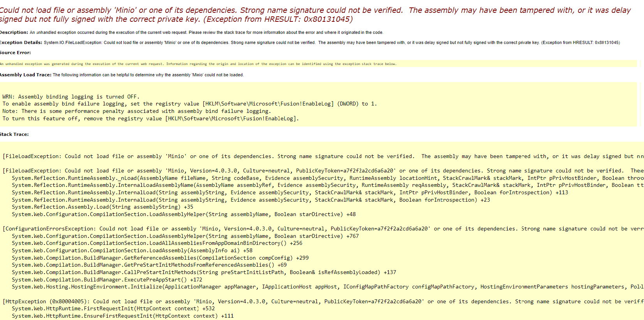
Task: Click the '[HttpException (0x80004005)' stack line
Action: pos(323,302)
